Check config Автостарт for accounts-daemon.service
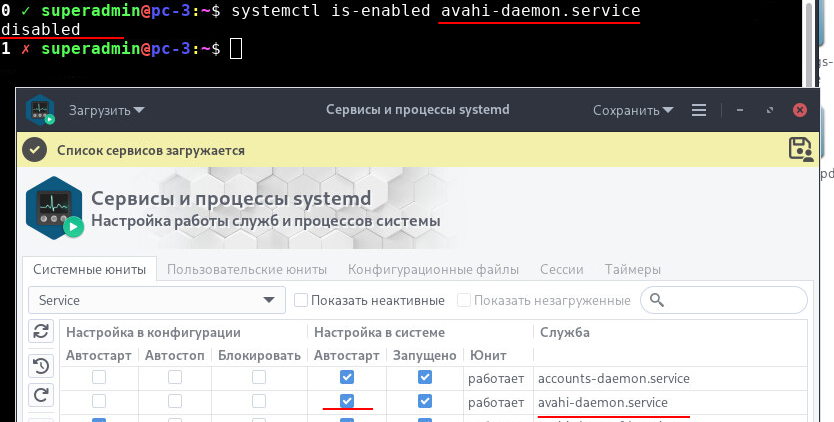Viewport: 834px width, 422px height. click(99, 377)
